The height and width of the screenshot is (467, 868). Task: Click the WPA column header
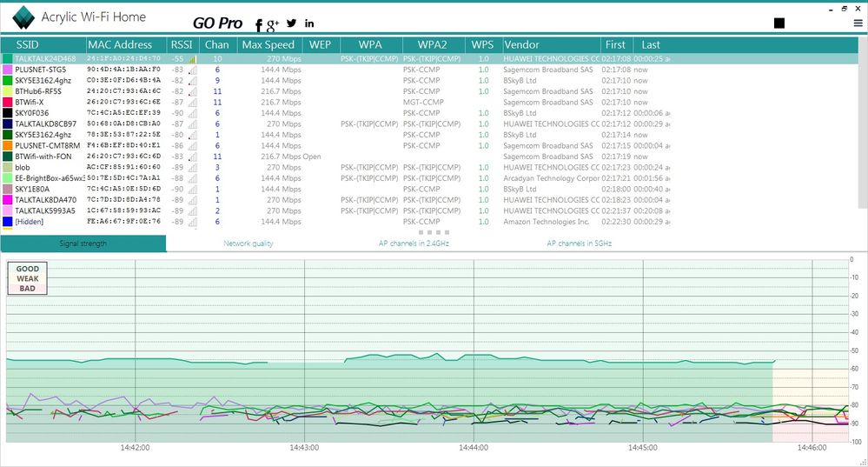pos(370,45)
